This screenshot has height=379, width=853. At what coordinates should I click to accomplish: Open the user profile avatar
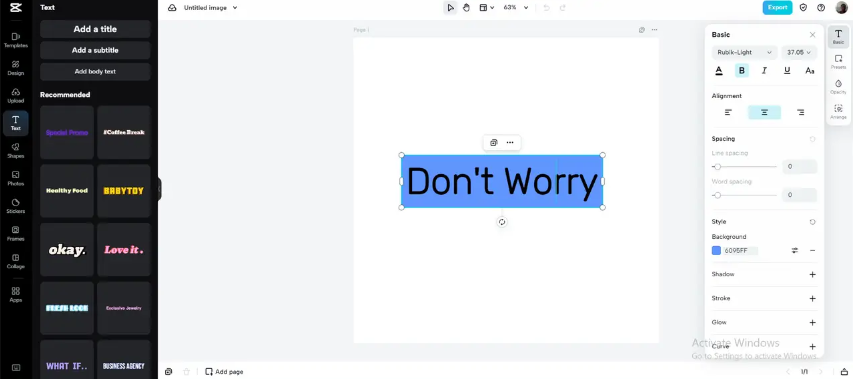(x=841, y=8)
